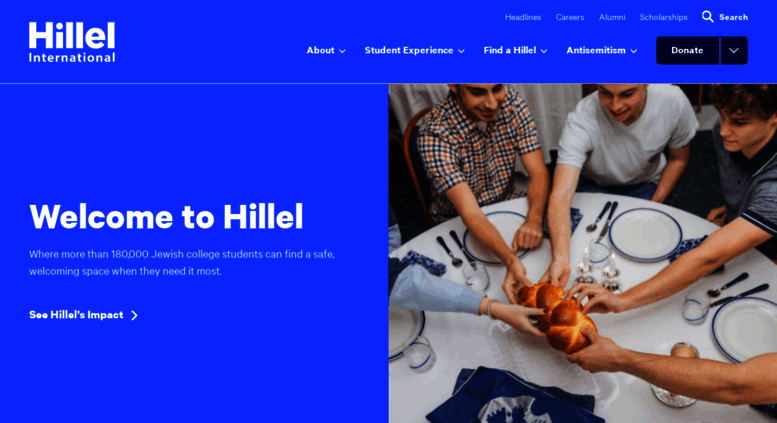The image size is (777, 423).
Task: Open the Student Experience menu
Action: [409, 51]
